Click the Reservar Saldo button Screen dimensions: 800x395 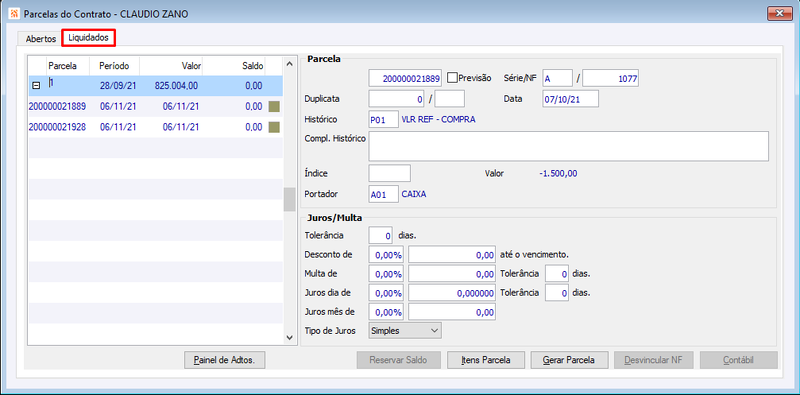(x=398, y=360)
